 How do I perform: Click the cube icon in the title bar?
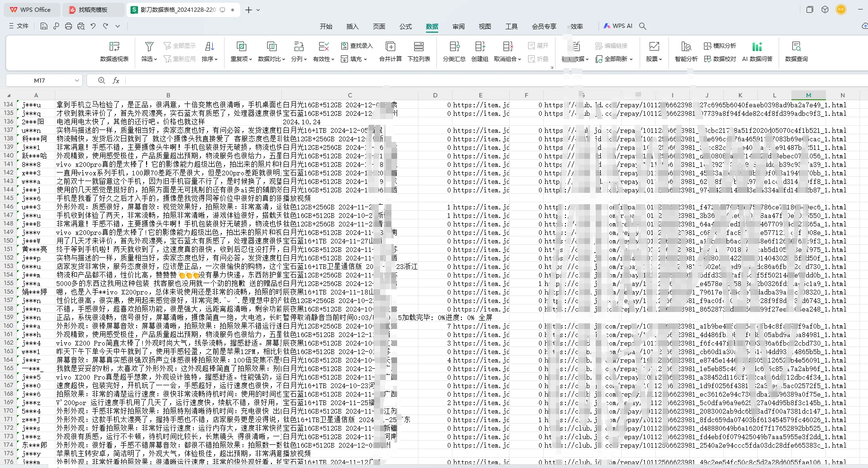825,9
